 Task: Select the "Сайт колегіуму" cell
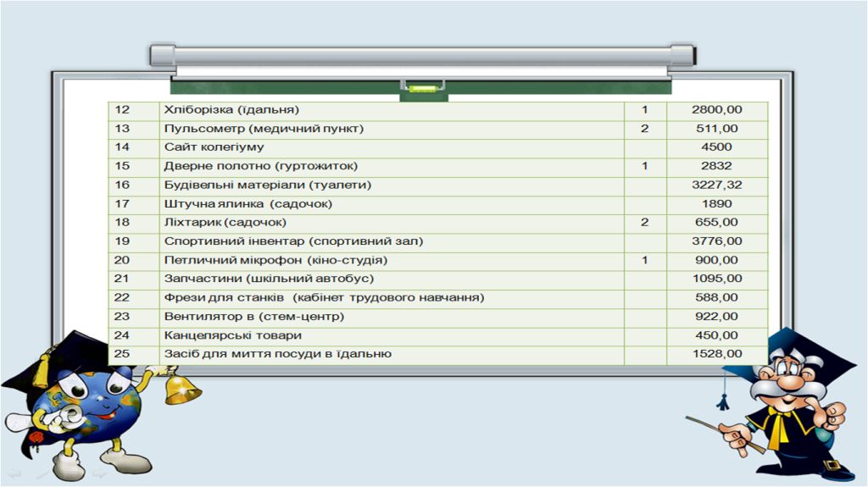392,147
